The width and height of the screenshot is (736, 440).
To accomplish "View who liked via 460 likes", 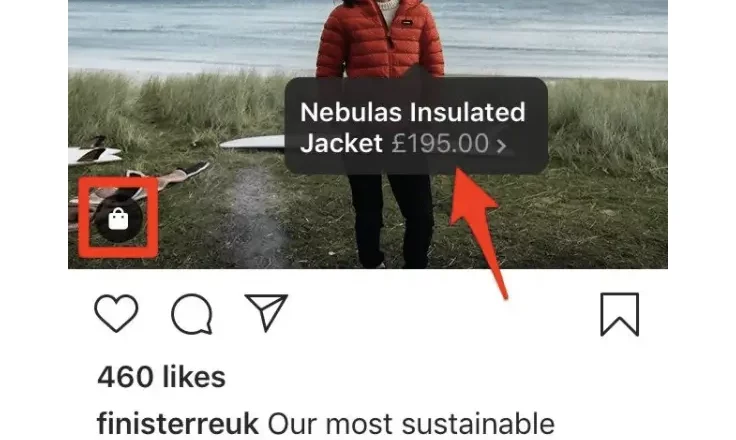I will pos(161,377).
